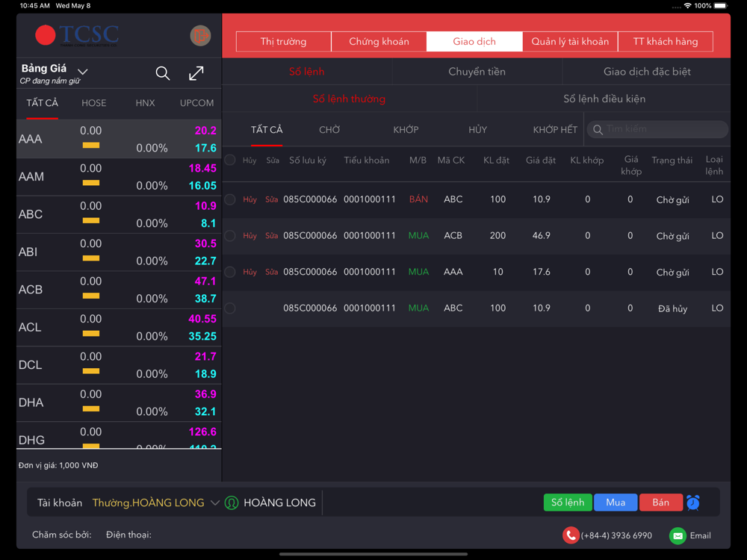The image size is (747, 560).
Task: Tap the yellow bar indicator in AAA row
Action: coord(91,146)
